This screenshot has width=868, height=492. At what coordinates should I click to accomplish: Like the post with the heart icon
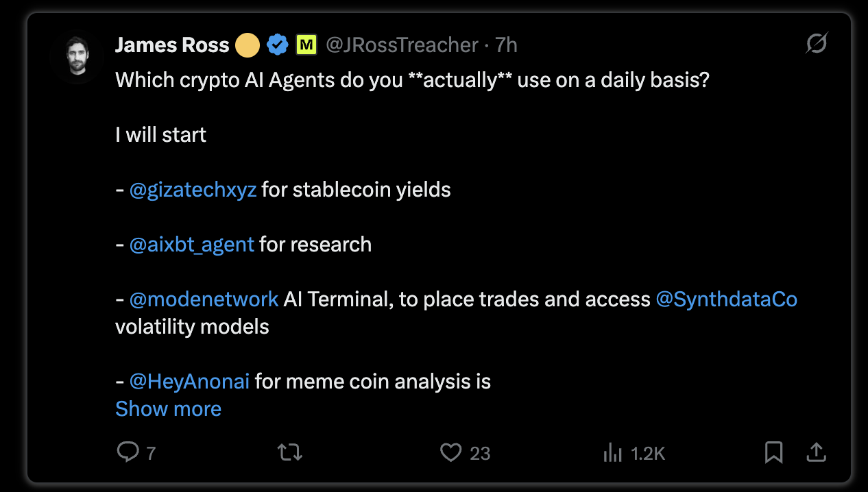point(450,452)
